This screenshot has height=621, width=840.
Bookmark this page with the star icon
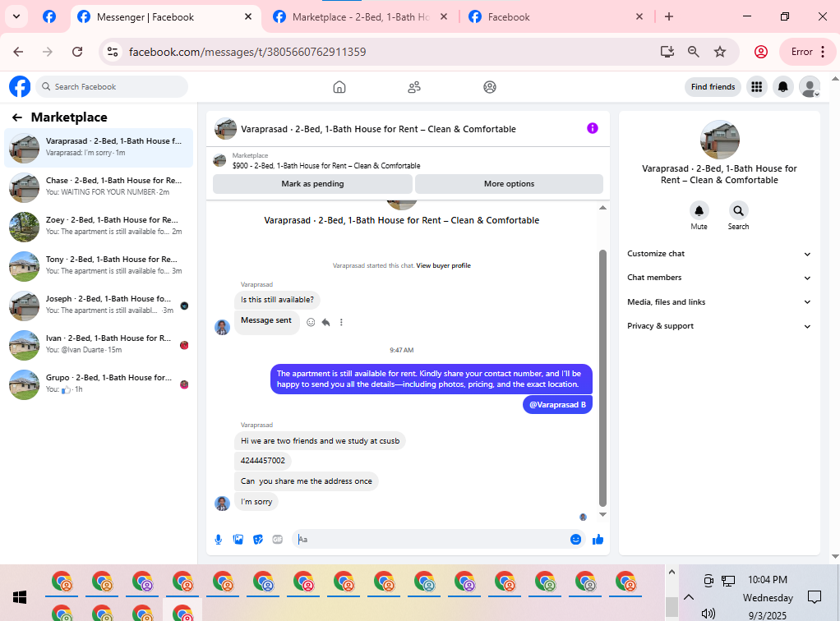(719, 52)
